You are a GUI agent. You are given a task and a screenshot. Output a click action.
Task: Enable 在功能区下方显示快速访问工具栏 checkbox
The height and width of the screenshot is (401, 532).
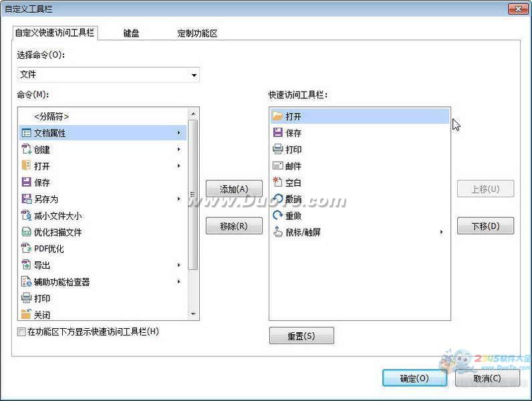point(21,331)
